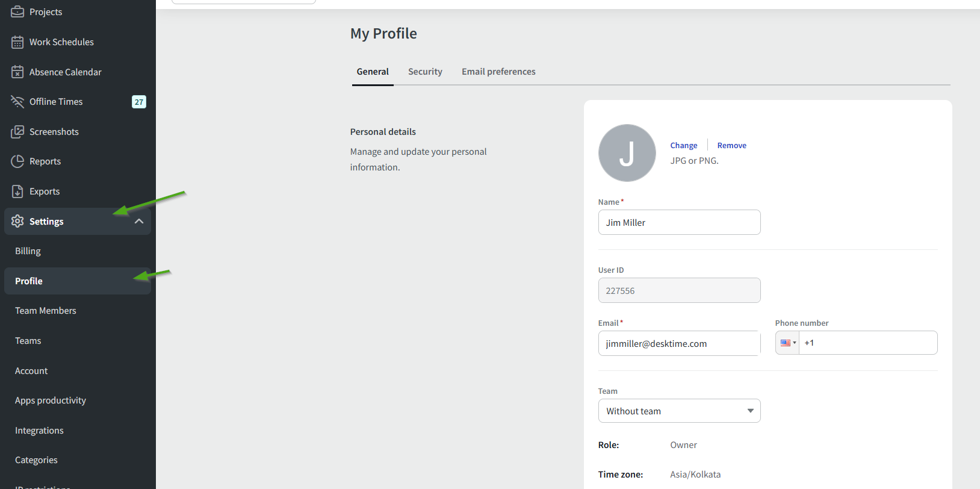Screen dimensions: 980x489
Task: Open Team Members in settings menu
Action: (46, 311)
